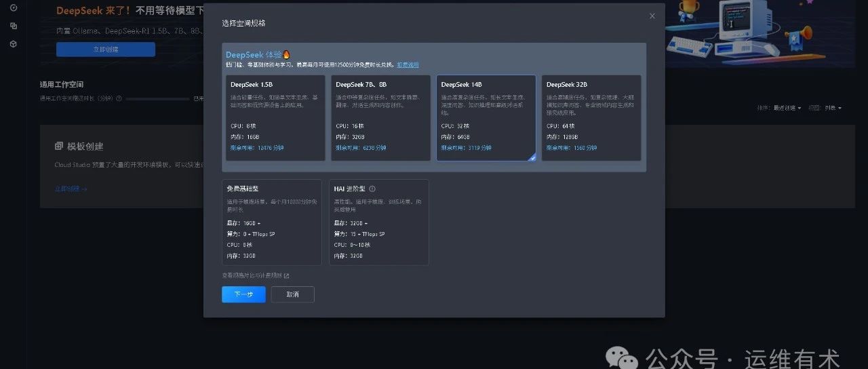
Task: Choose the 免费基础型 spec card
Action: tap(272, 222)
